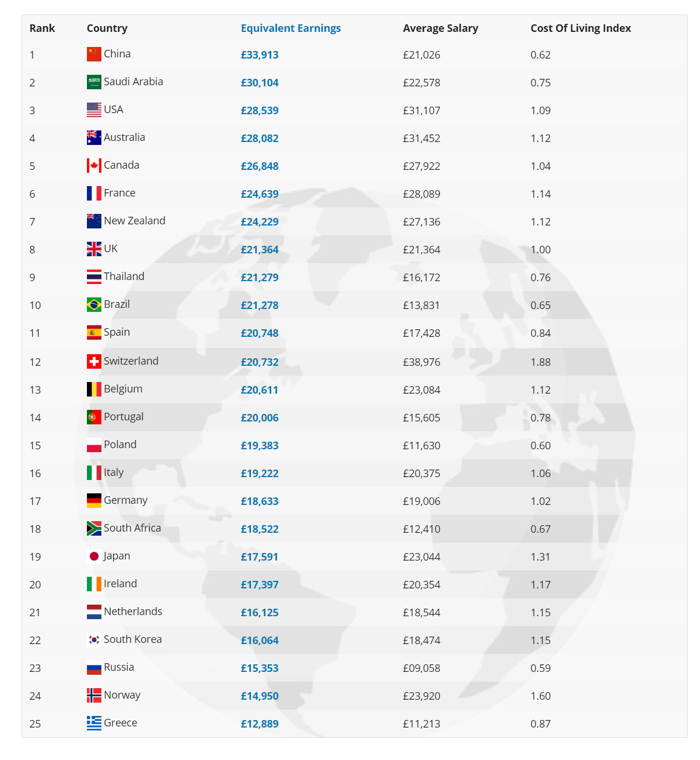The image size is (700, 760).
Task: Click the Cost Of Living Index header
Action: [581, 28]
